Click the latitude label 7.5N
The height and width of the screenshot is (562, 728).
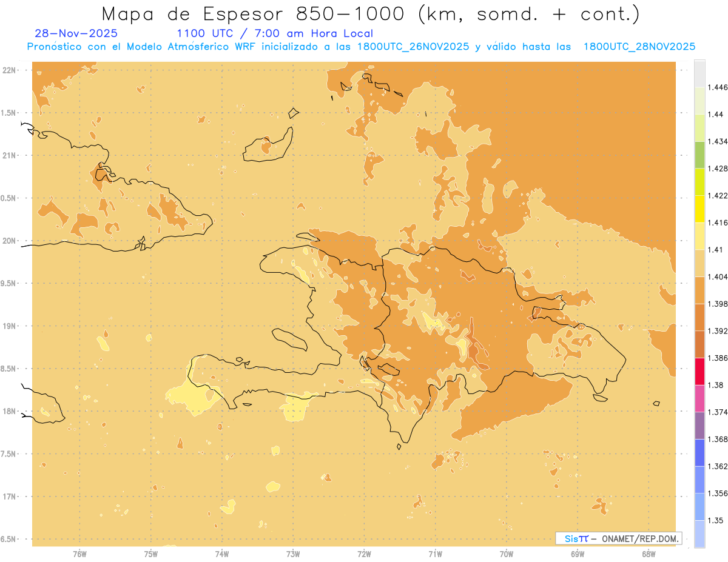click(x=8, y=455)
